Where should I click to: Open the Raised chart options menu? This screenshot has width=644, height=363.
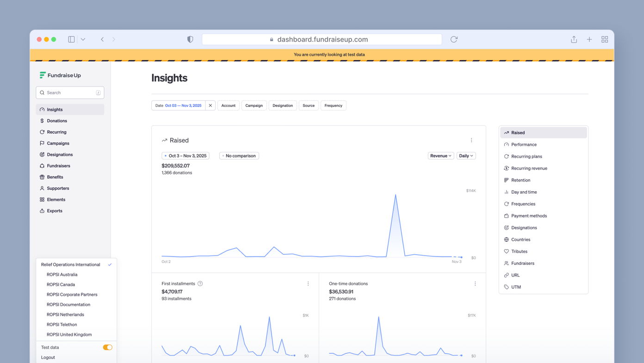point(471,140)
